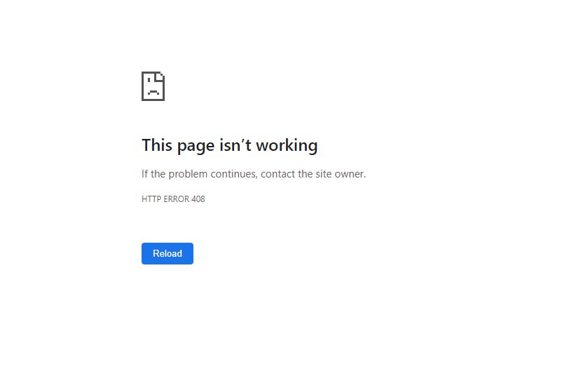Click the folded corner of the sad document icon
This screenshot has height=369, width=588.
pyautogui.click(x=160, y=76)
